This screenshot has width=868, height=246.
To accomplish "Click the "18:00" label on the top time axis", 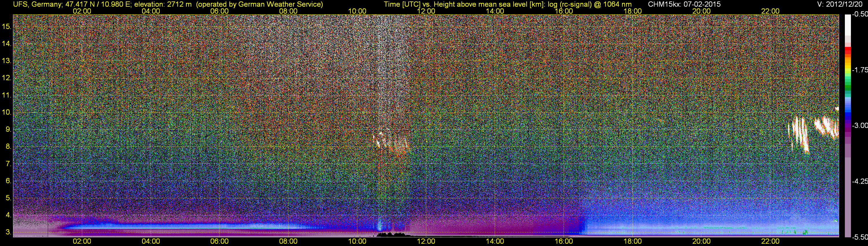I will click(632, 11).
